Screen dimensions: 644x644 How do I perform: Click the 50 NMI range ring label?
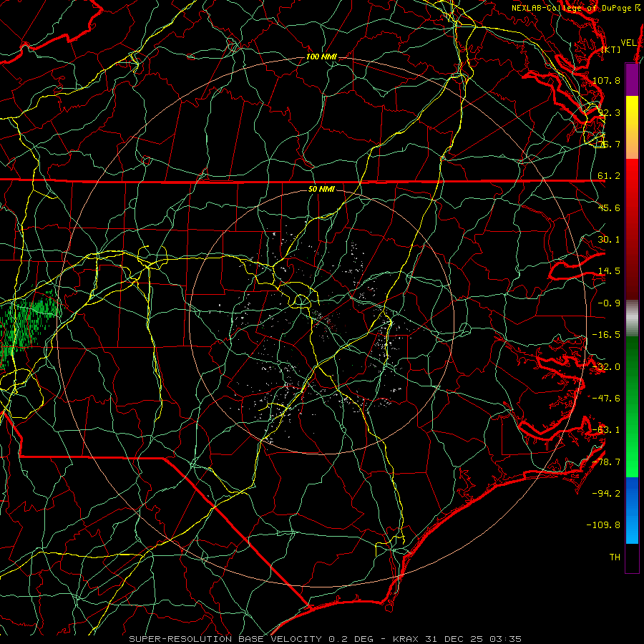[x=321, y=190]
